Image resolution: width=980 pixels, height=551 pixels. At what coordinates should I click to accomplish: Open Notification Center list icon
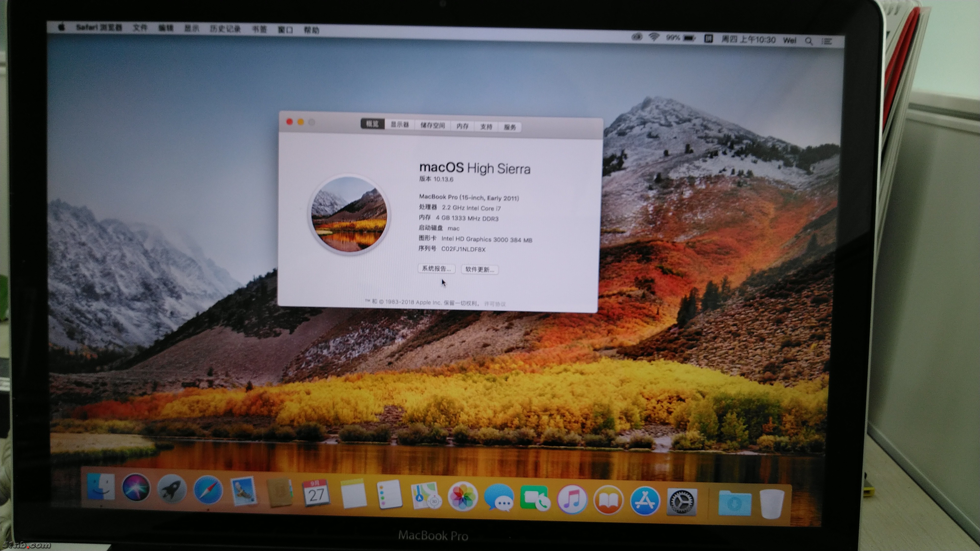(827, 41)
